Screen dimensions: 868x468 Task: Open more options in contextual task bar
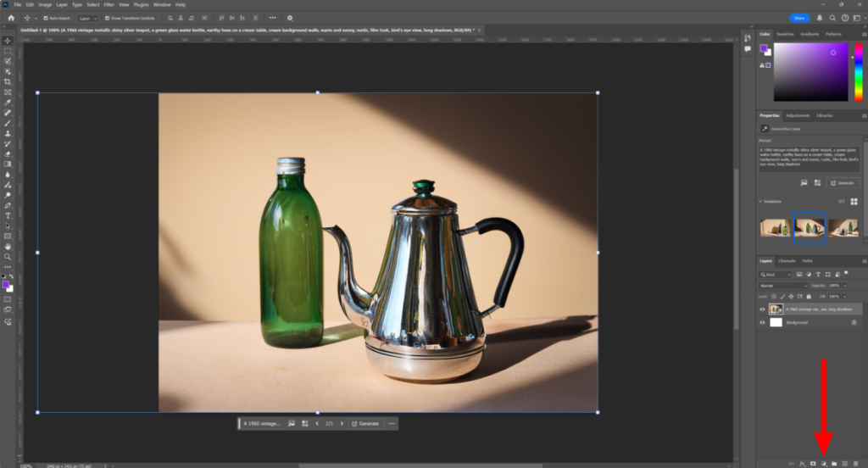click(392, 424)
